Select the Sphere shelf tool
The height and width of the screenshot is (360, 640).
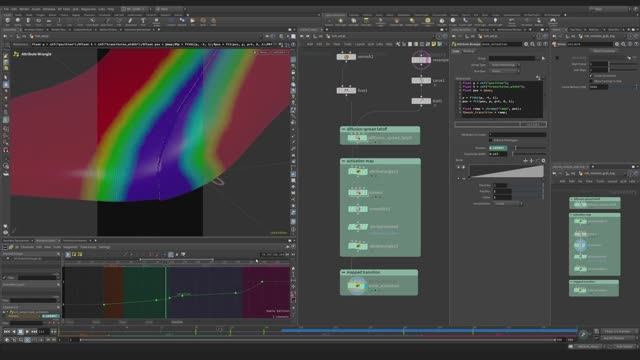pos(18,21)
